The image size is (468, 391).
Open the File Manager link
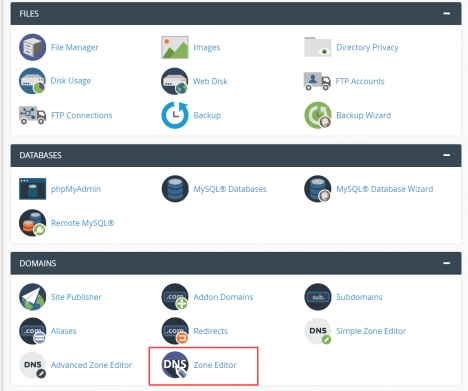tap(75, 47)
